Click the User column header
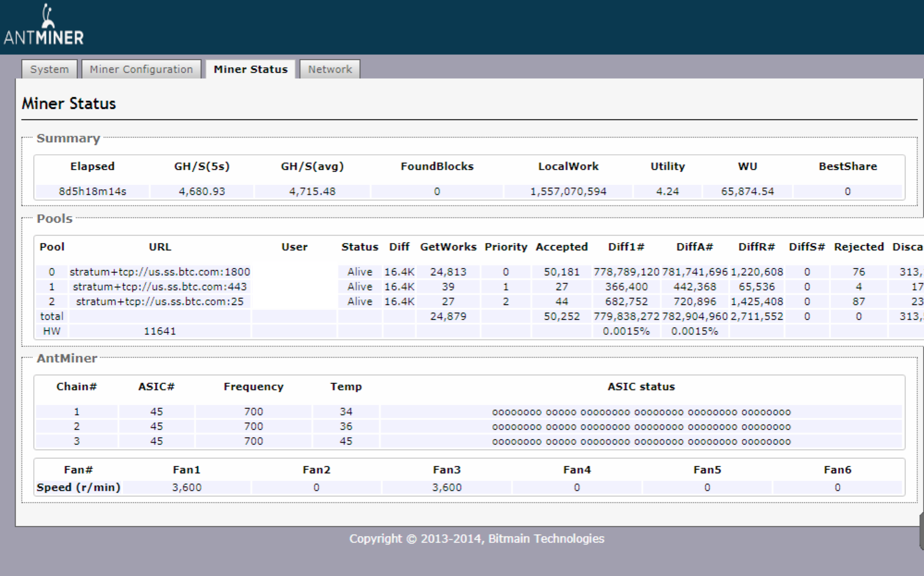Image resolution: width=924 pixels, height=576 pixels. (x=294, y=247)
